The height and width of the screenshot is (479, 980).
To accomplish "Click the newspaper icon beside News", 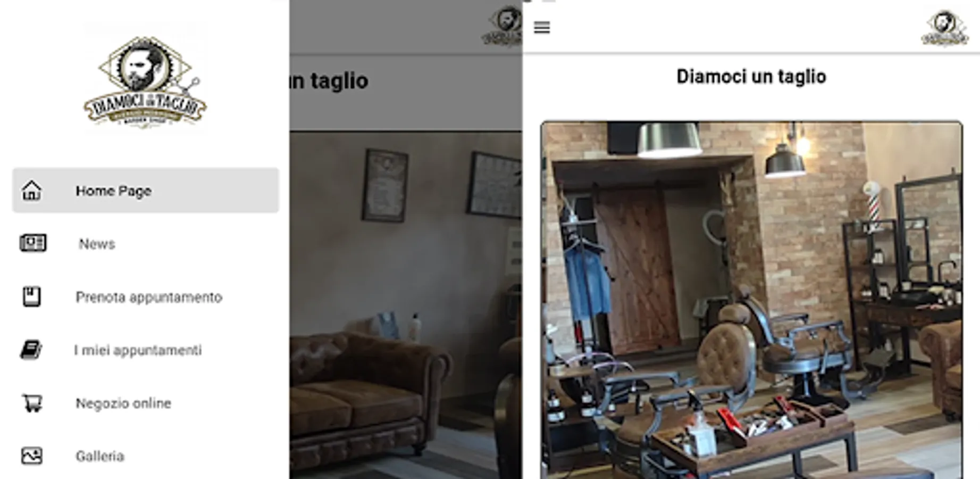I will click(x=32, y=243).
